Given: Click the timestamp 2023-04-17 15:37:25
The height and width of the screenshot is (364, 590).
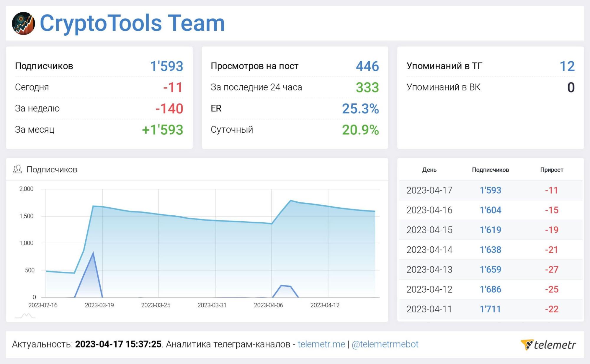Looking at the screenshot, I should [x=118, y=344].
